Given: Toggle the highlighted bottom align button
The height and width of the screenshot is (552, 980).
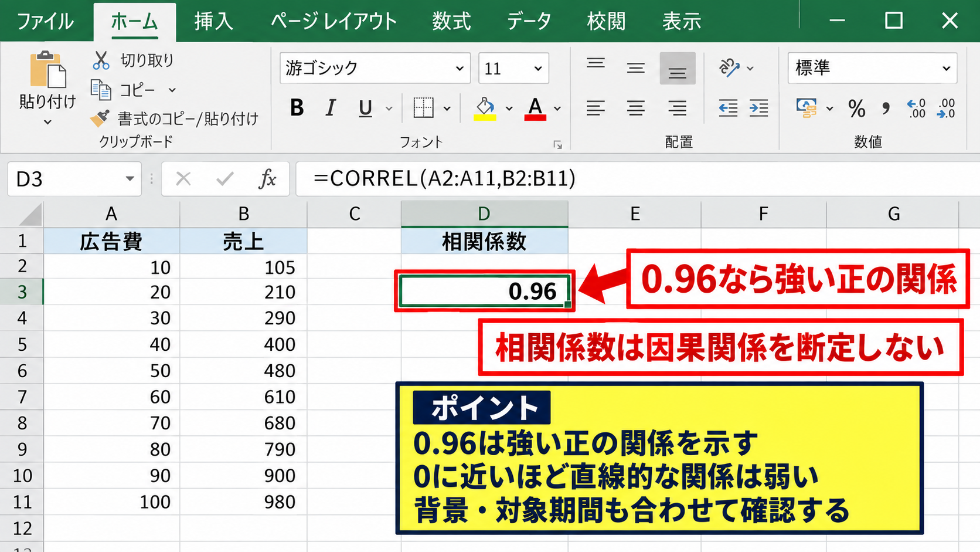Looking at the screenshot, I should [x=678, y=69].
